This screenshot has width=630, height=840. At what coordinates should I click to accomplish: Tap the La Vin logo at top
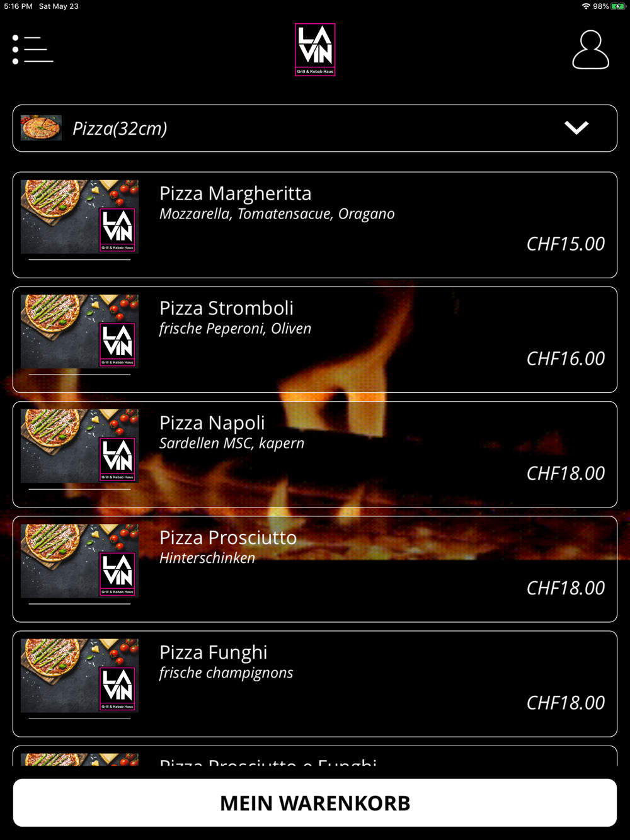coord(315,50)
